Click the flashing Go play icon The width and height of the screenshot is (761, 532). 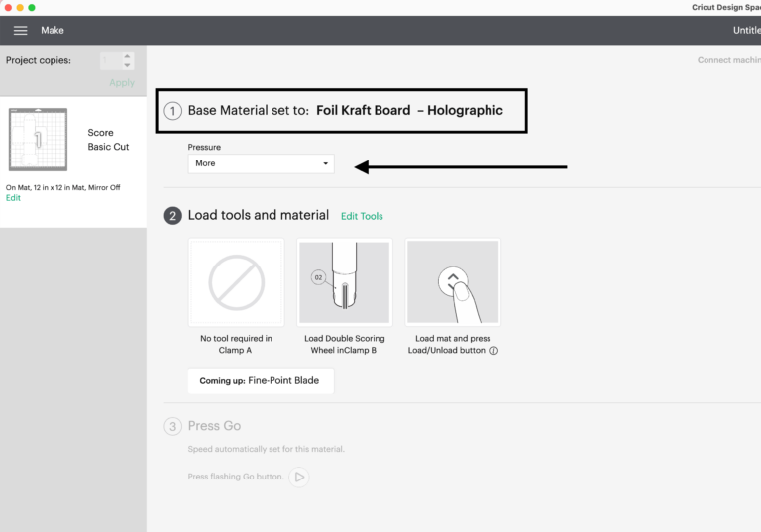(299, 477)
